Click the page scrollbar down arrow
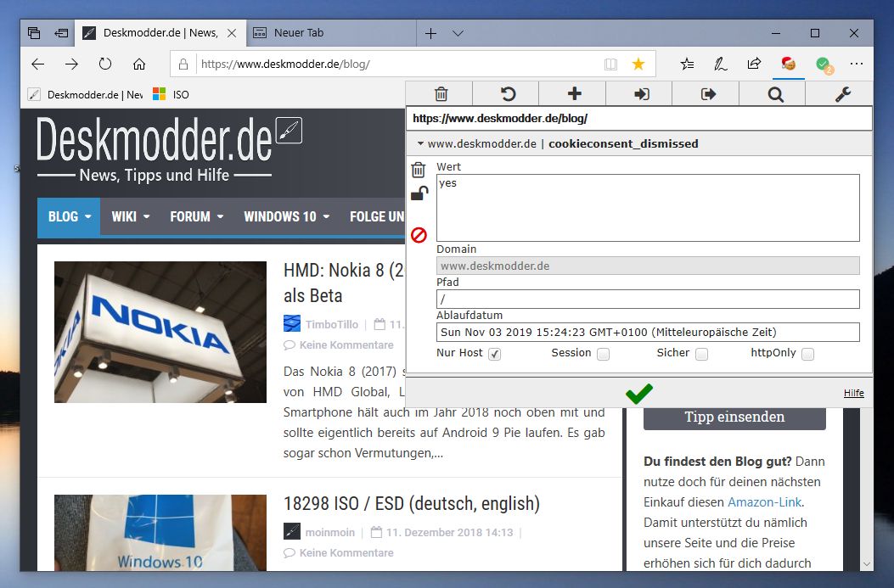The width and height of the screenshot is (894, 588). [x=867, y=564]
